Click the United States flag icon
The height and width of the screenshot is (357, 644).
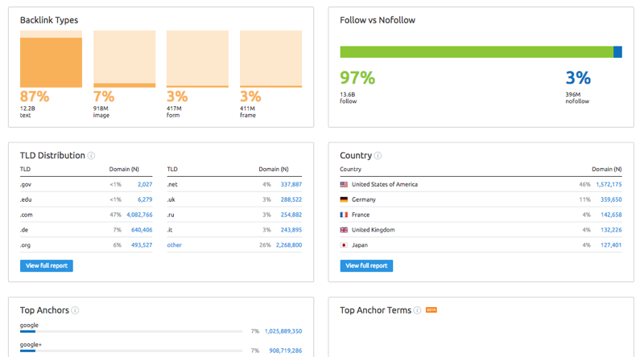click(344, 184)
